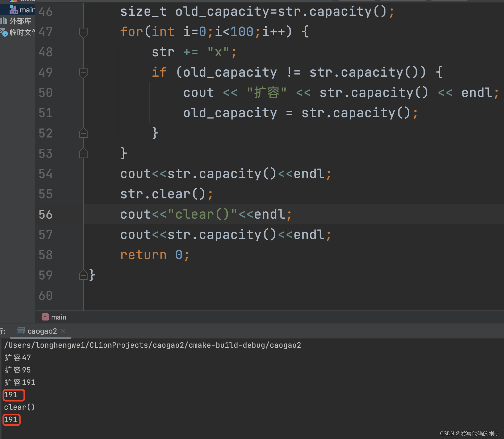Close the caogao2 run tab

click(x=63, y=331)
